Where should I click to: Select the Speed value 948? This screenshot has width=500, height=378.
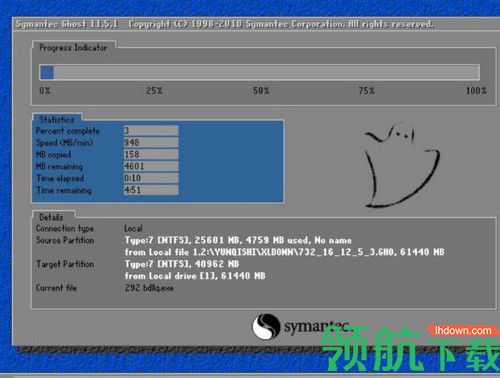pyautogui.click(x=151, y=142)
